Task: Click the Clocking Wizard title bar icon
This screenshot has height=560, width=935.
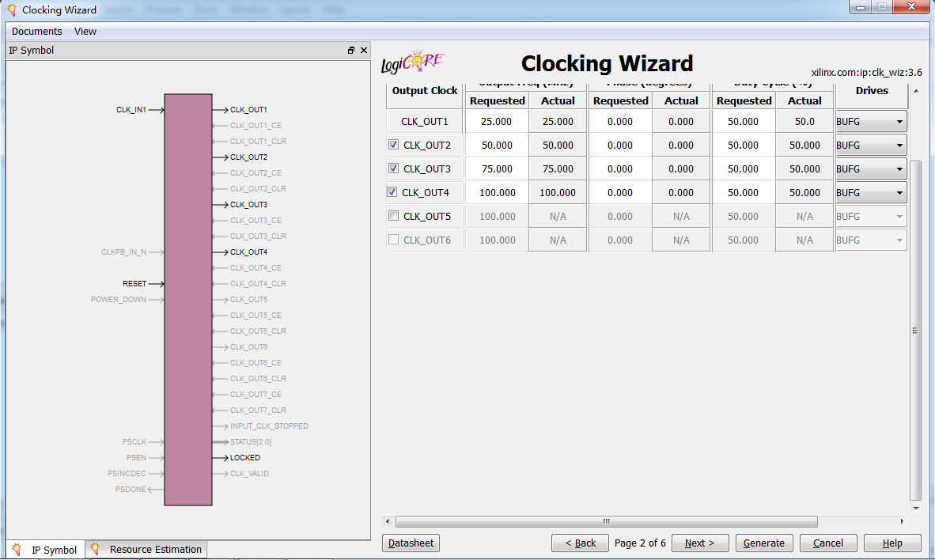Action: 11,9
